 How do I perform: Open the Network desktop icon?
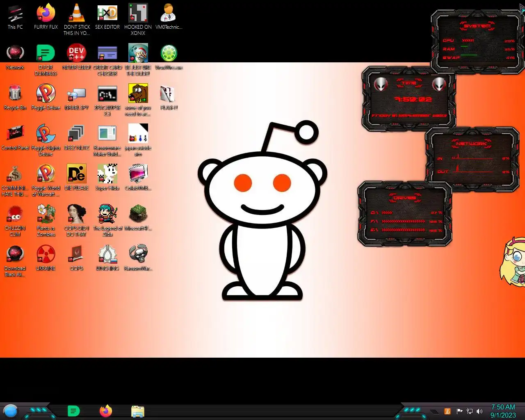coord(15,57)
